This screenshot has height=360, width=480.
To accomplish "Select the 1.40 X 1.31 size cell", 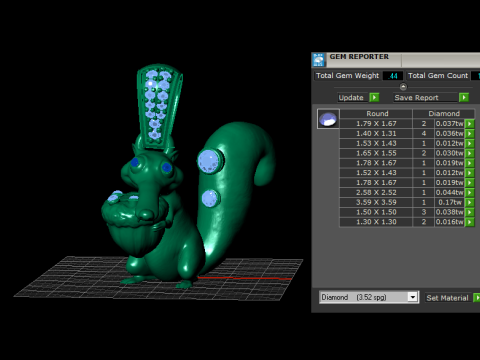I will tap(376, 133).
